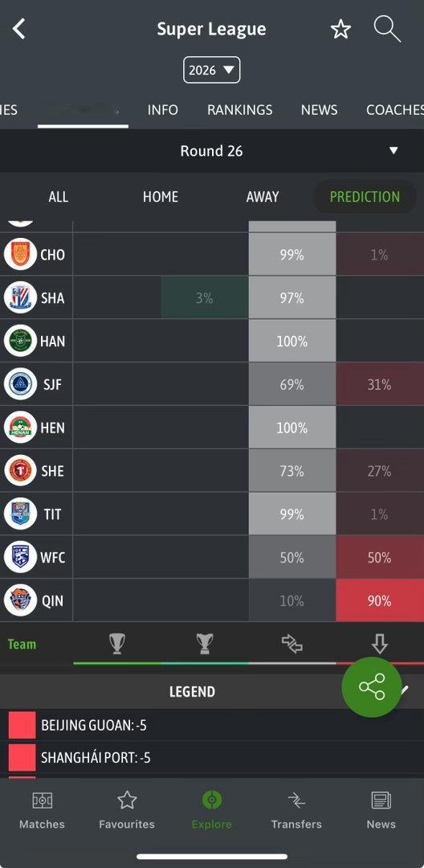Click Beijing Guoan red legend swatch
This screenshot has width=424, height=868.
(x=22, y=725)
